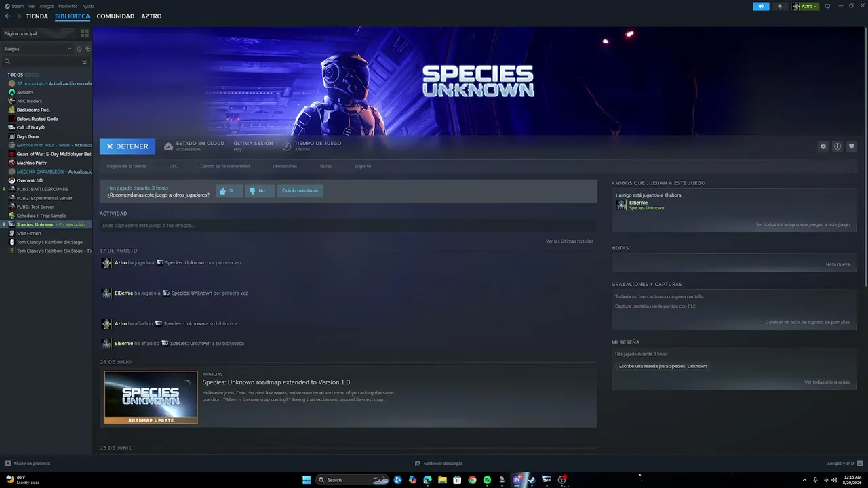This screenshot has height=488, width=868.
Task: Go forward with the right navigation arrow
Action: pyautogui.click(x=18, y=16)
